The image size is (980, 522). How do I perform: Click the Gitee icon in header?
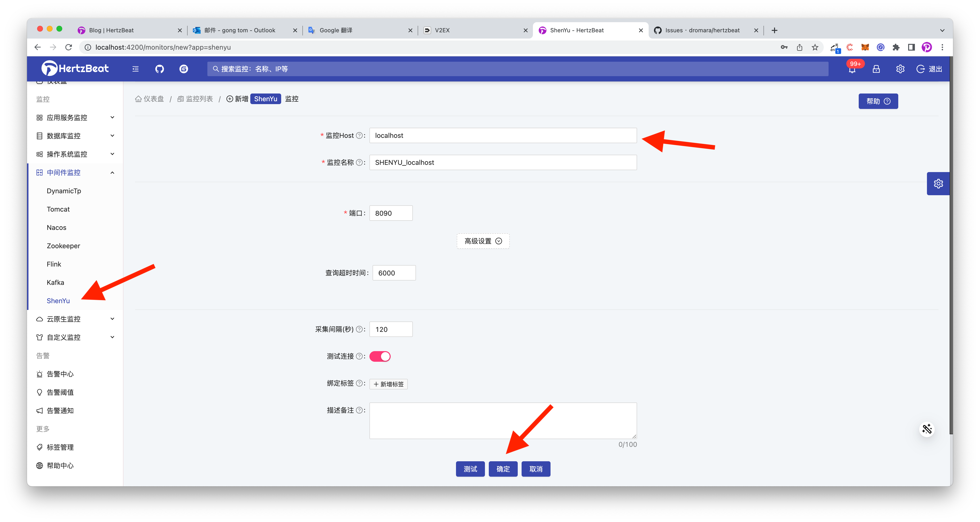(184, 69)
